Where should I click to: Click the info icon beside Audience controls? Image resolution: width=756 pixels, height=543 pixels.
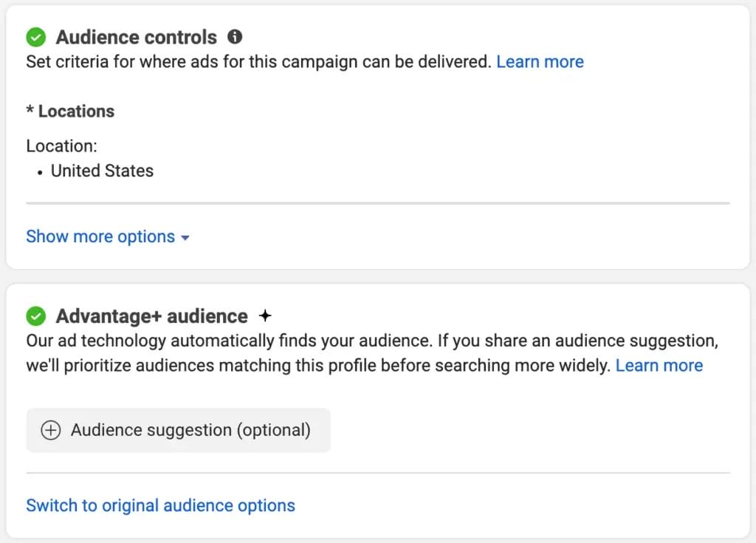click(x=234, y=36)
